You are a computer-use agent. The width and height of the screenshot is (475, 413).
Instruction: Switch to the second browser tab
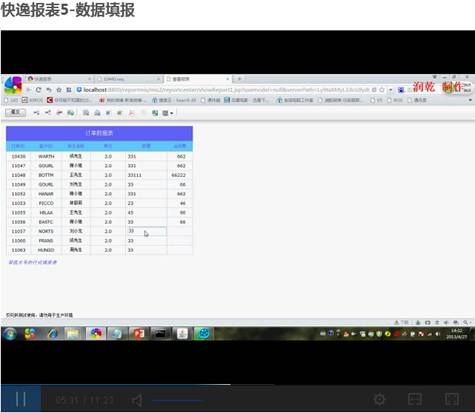[x=128, y=79]
